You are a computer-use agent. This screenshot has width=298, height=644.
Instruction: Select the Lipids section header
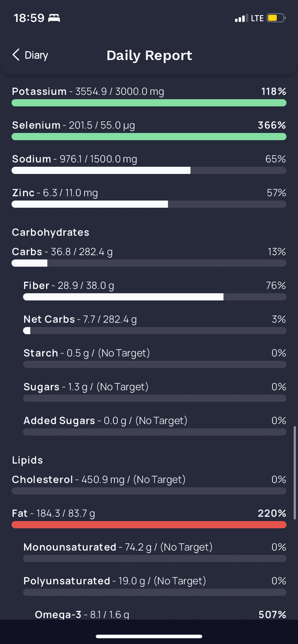point(27,460)
